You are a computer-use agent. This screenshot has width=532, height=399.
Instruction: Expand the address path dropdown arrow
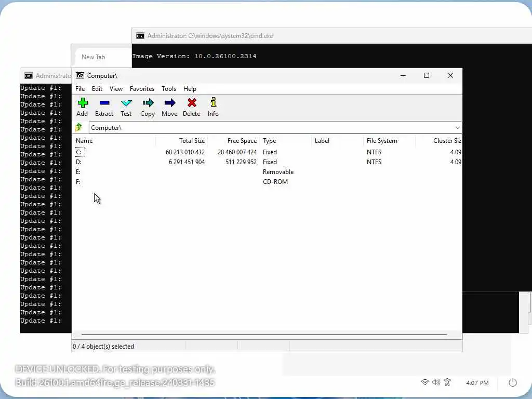[457, 128]
